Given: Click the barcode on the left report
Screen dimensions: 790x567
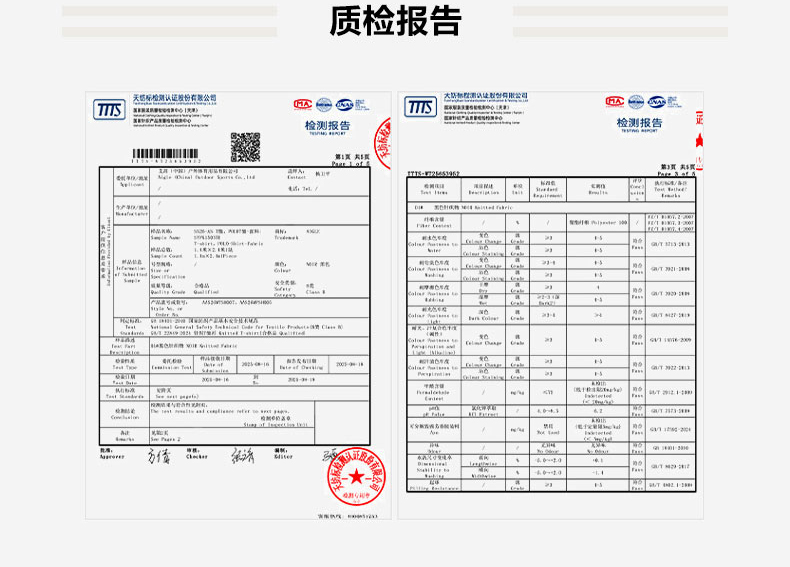Looking at the screenshot, I should click(168, 155).
